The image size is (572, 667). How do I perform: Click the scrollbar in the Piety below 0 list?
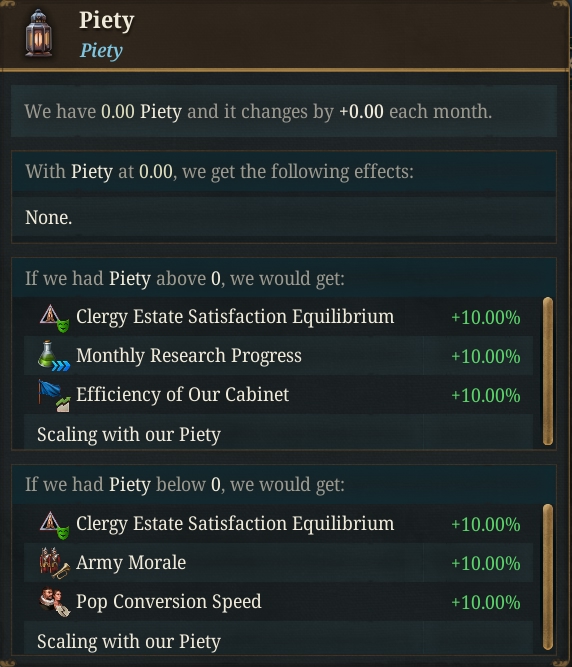(x=548, y=577)
